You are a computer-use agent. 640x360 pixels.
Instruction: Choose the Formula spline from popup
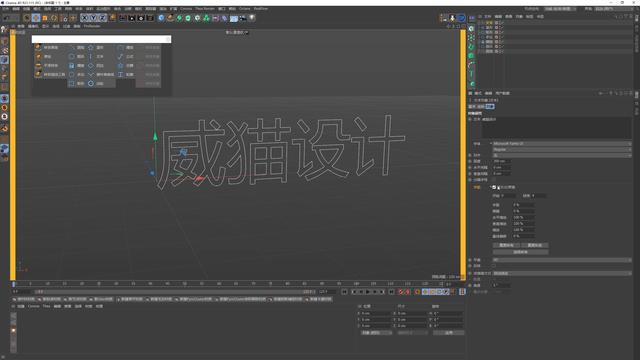tap(126, 57)
